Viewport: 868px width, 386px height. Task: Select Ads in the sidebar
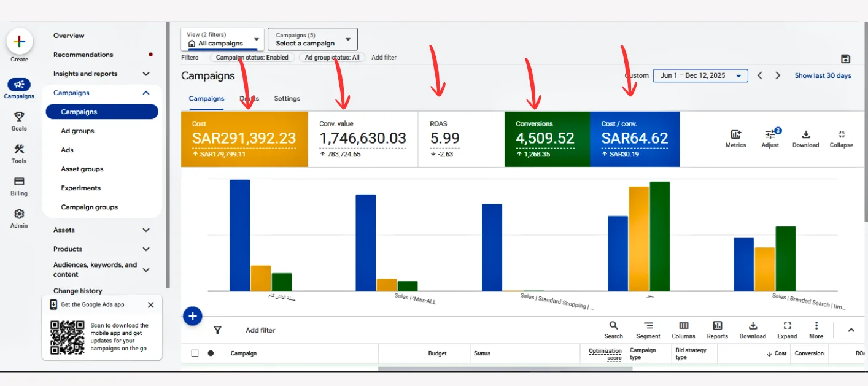[x=68, y=150]
